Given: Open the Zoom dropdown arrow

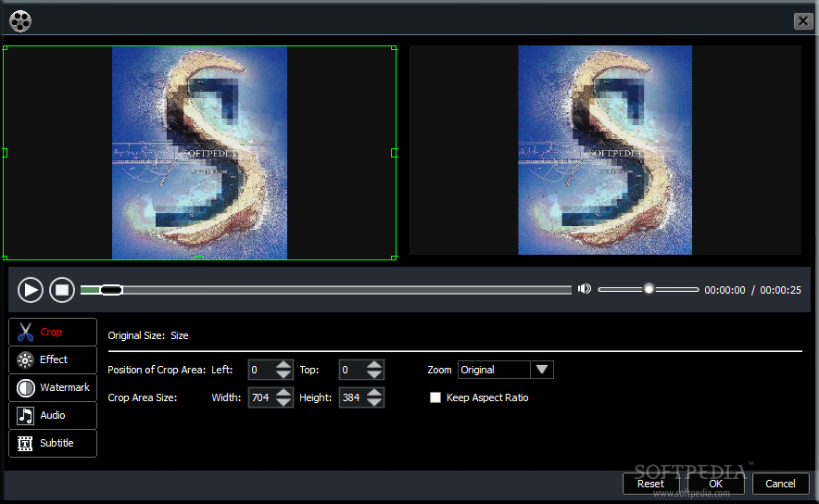Looking at the screenshot, I should pos(542,370).
